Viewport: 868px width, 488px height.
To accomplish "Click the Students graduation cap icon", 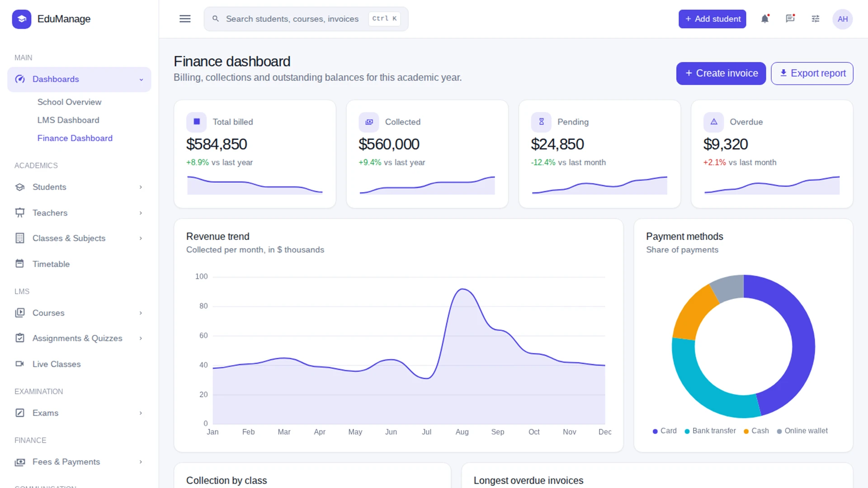I will pyautogui.click(x=19, y=187).
